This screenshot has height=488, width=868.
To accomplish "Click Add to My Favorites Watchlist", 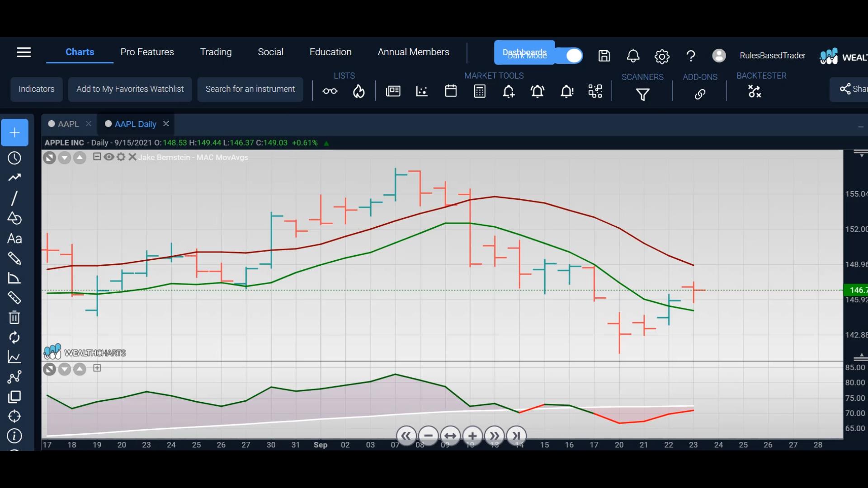I will tap(130, 89).
